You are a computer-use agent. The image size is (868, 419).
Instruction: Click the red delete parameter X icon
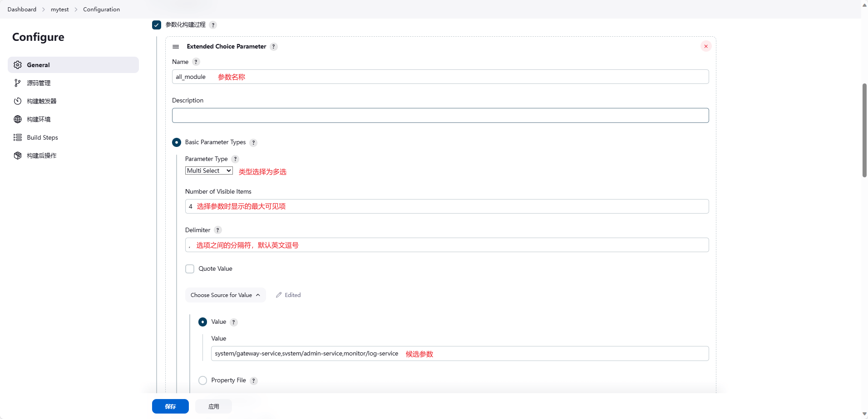[x=705, y=46]
